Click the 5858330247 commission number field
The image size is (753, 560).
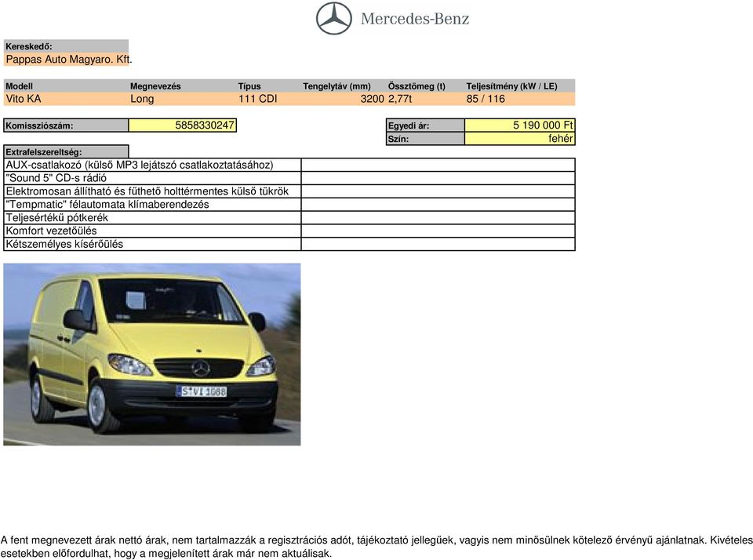[x=183, y=125]
